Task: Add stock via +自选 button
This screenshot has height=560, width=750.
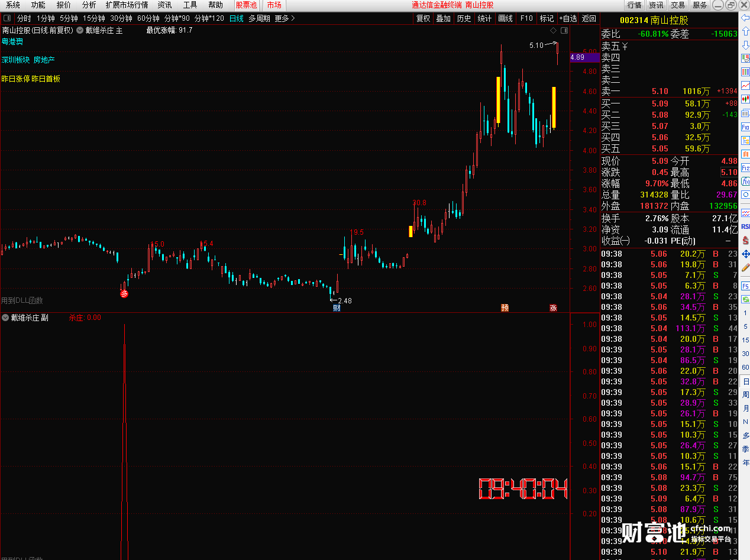Action: tap(568, 18)
